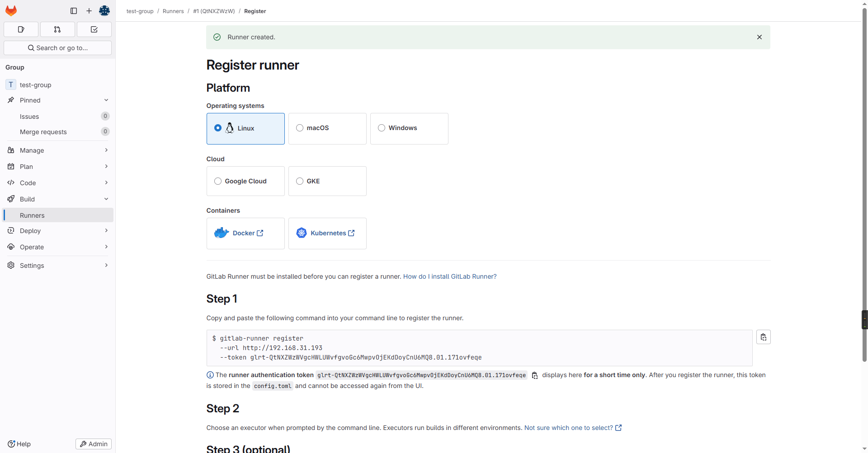Click the Issues count badge

(105, 116)
